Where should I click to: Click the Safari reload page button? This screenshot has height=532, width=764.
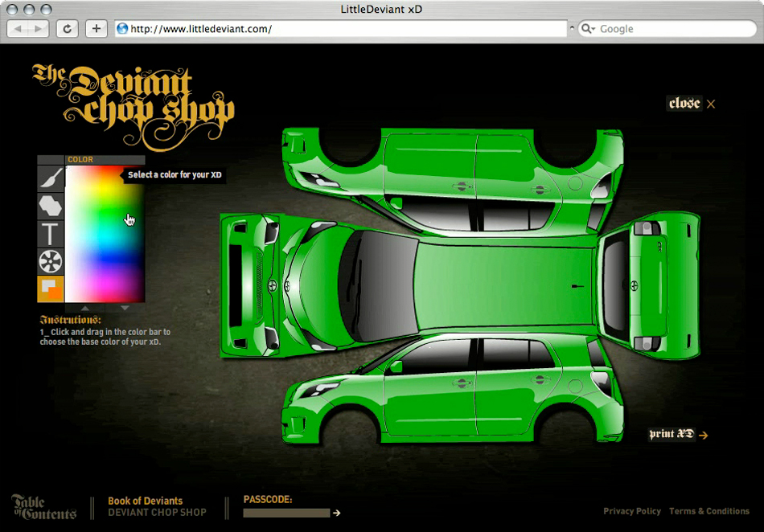coord(67,29)
